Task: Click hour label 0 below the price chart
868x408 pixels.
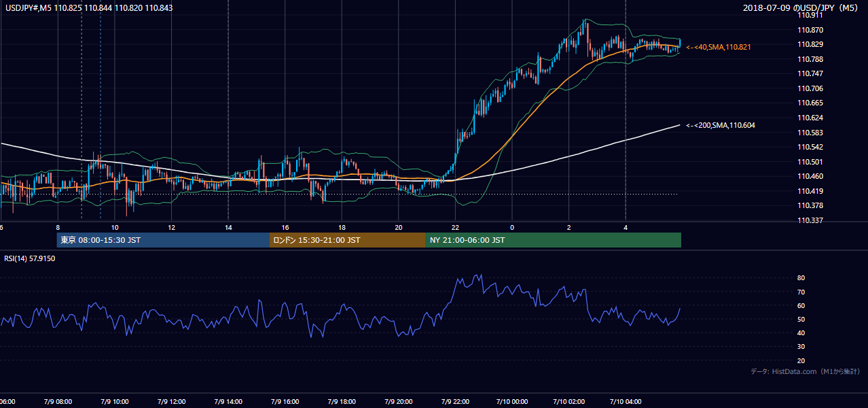Action: pos(512,227)
